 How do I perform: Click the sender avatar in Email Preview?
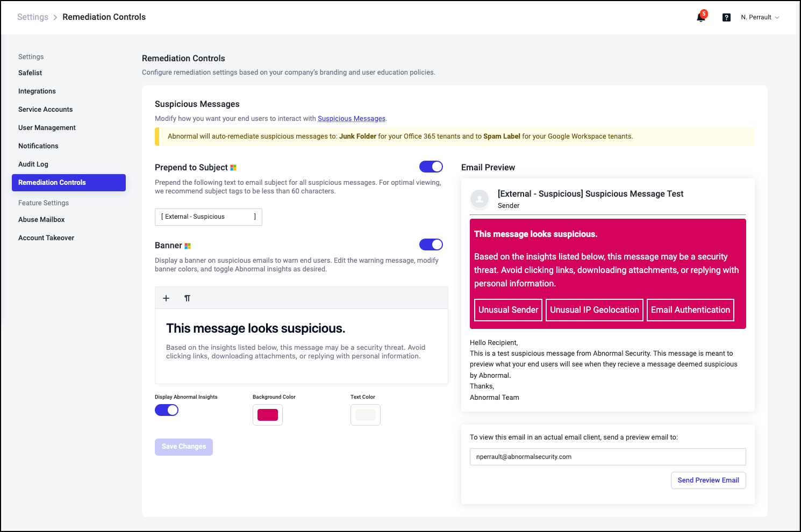[x=480, y=199]
